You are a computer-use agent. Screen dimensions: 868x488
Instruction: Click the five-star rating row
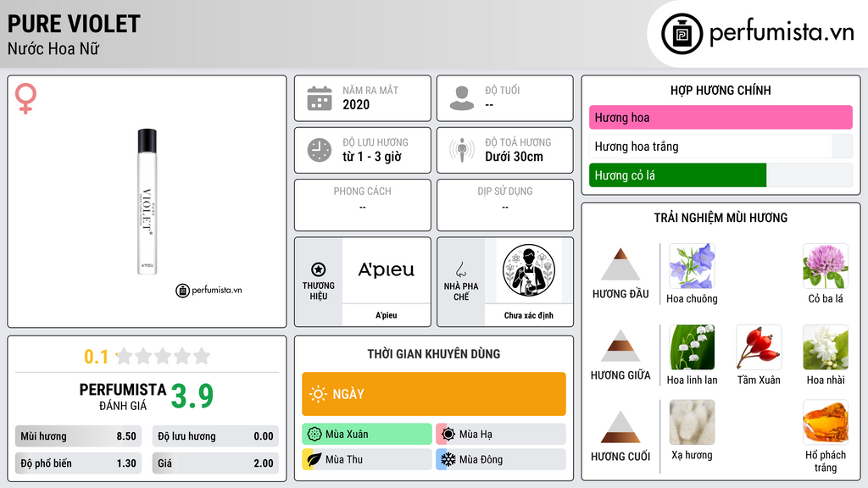[164, 356]
